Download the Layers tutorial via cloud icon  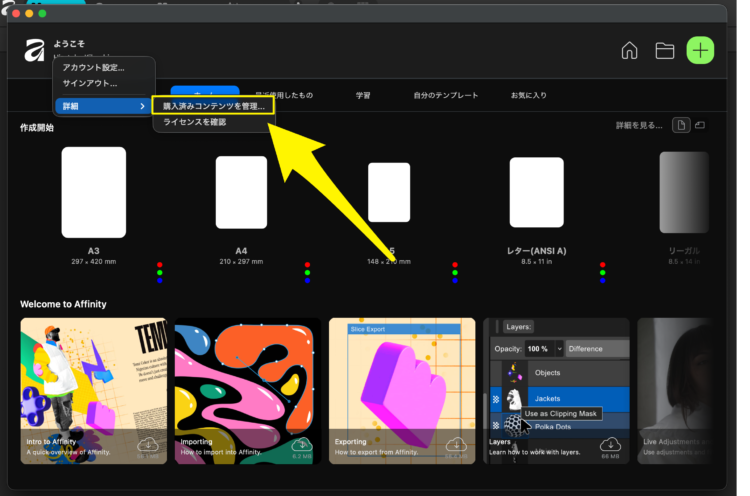click(610, 444)
